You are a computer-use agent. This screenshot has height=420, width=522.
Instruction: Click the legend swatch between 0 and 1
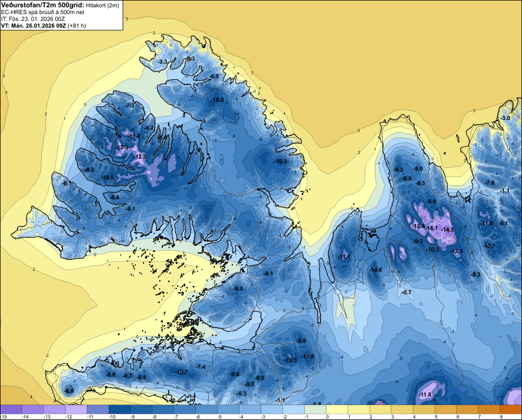coord(337,410)
